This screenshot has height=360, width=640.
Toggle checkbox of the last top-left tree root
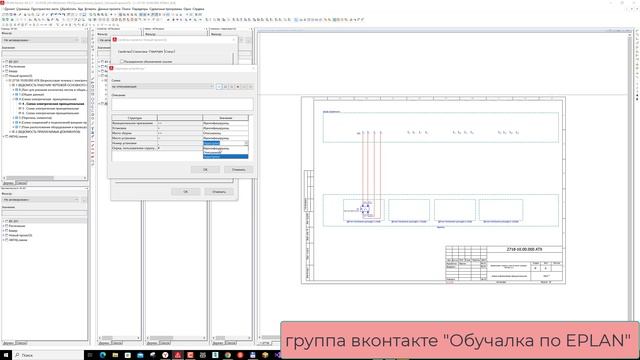[7, 137]
